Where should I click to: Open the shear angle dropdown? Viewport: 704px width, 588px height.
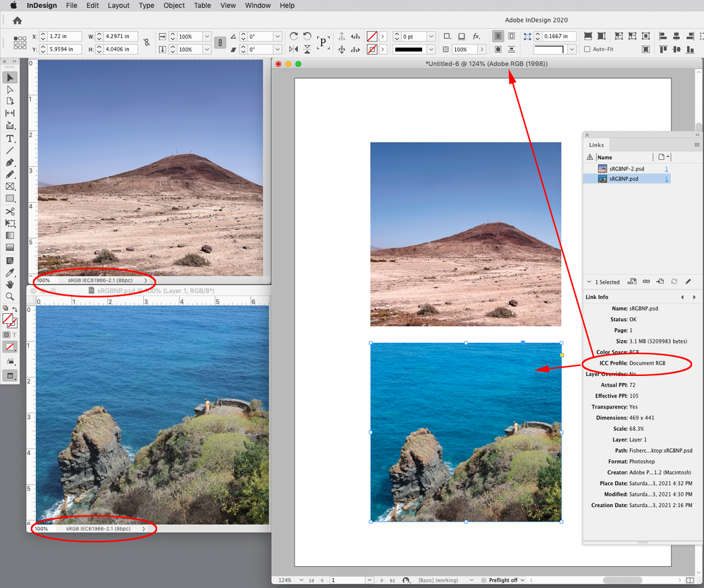point(278,49)
